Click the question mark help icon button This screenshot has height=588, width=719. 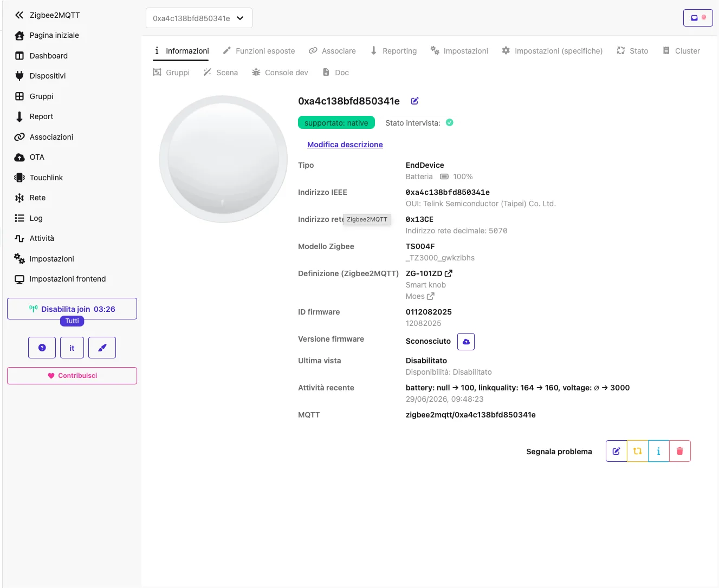[x=42, y=348]
